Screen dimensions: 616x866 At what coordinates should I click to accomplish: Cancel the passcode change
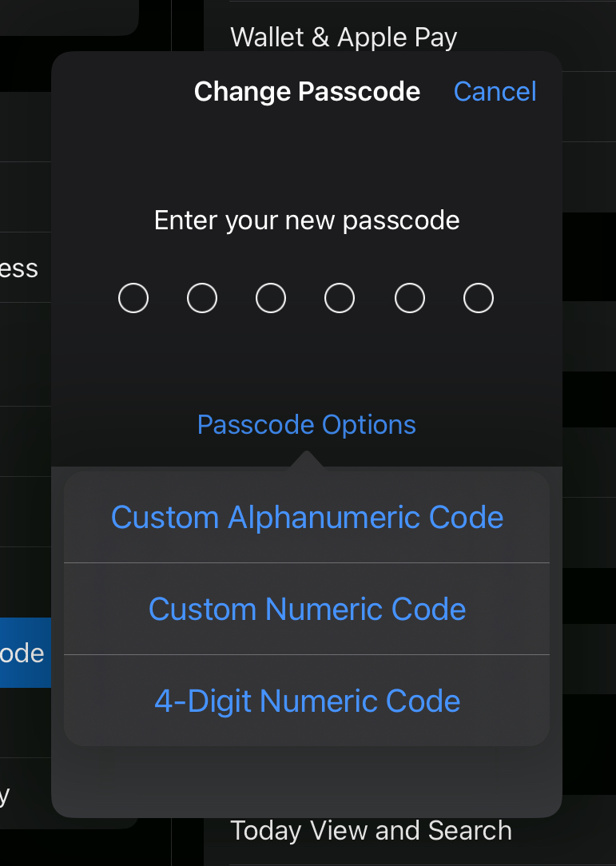pyautogui.click(x=495, y=91)
